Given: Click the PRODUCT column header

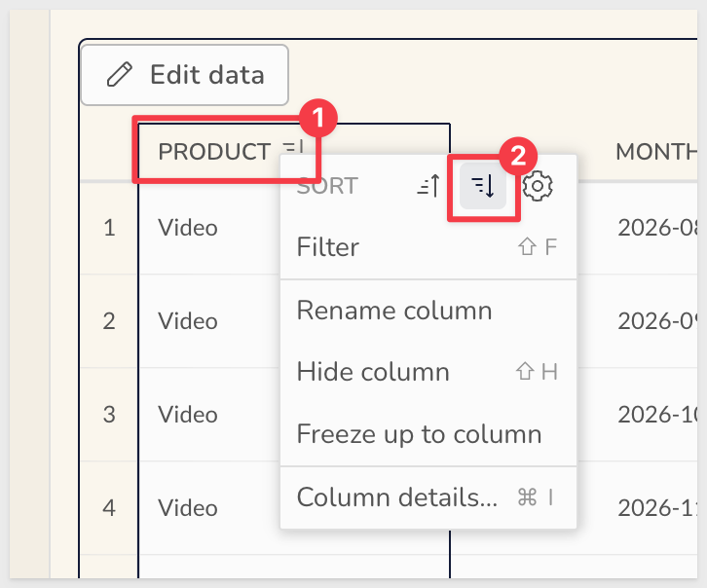Looking at the screenshot, I should pyautogui.click(x=214, y=152).
